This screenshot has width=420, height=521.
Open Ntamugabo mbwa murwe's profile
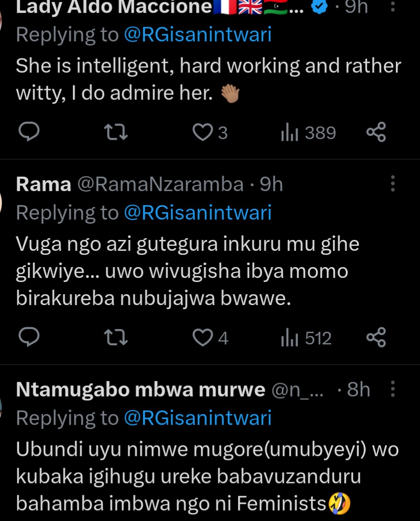coord(140,390)
